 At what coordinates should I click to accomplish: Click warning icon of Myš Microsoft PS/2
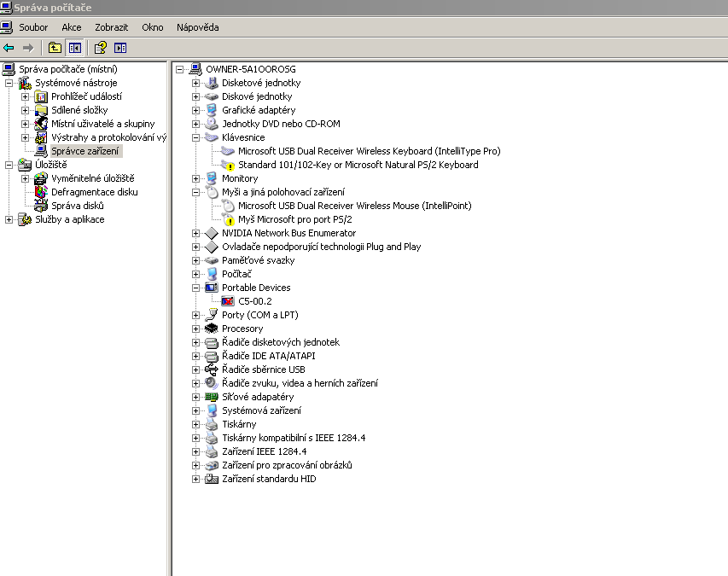click(228, 219)
